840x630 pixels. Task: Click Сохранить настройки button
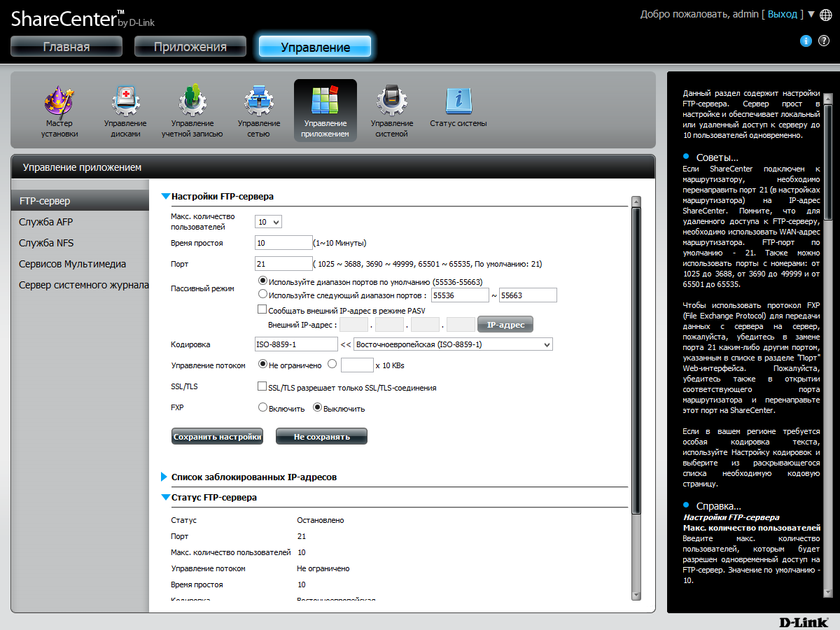(217, 436)
